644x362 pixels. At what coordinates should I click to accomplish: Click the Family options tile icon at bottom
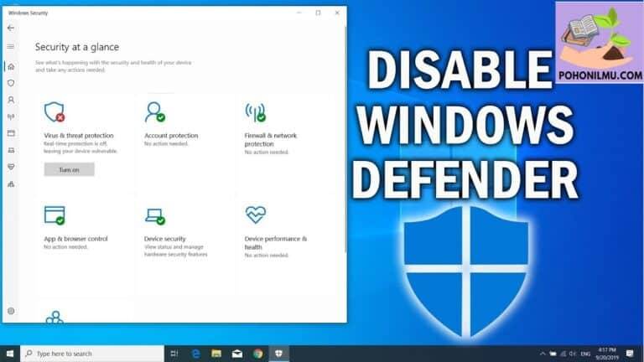coord(55,317)
